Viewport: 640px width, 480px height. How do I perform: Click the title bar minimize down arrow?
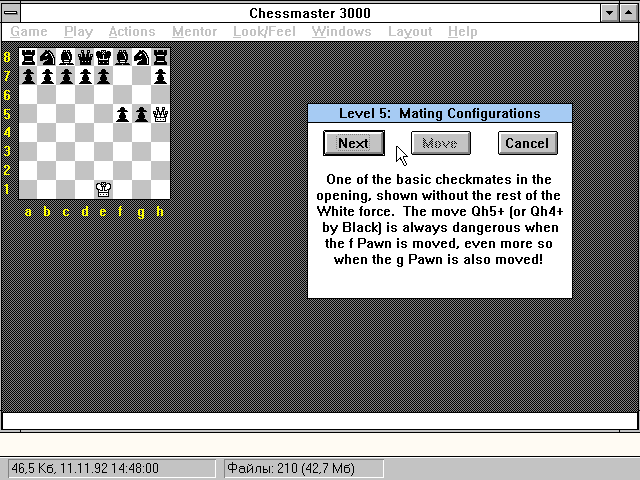pyautogui.click(x=610, y=13)
